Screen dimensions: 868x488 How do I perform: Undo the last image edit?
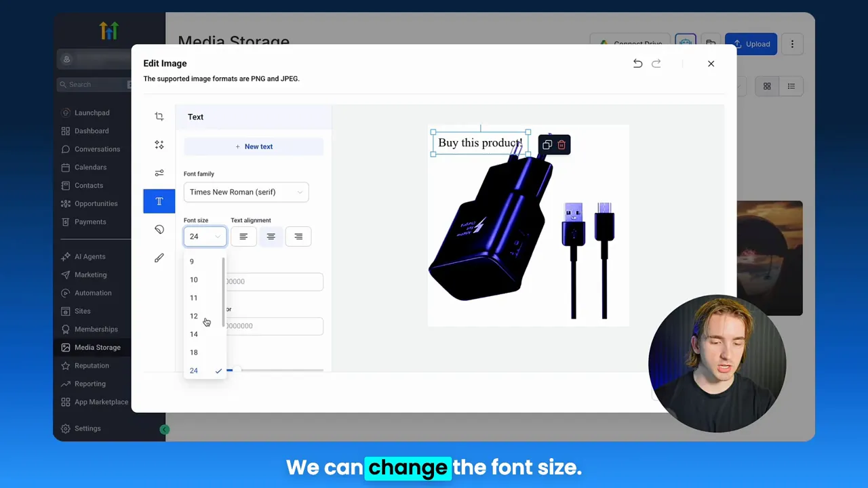pos(637,64)
